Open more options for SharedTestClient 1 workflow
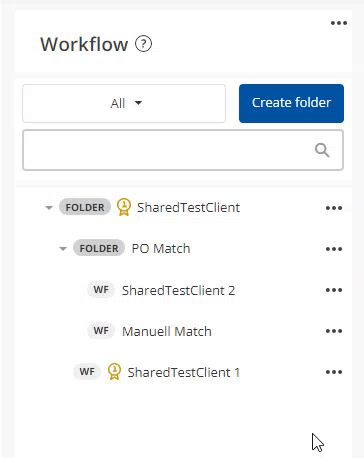This screenshot has width=364, height=458. tap(334, 372)
